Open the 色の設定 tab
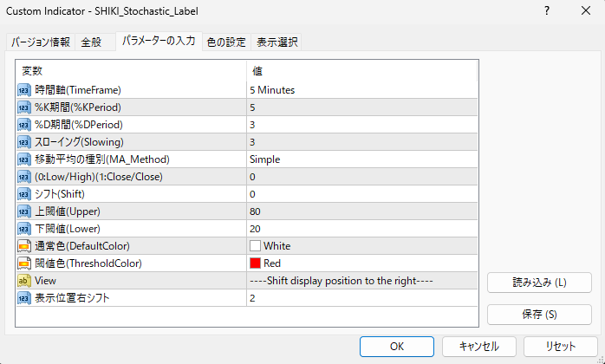This screenshot has height=364, width=605. click(x=226, y=42)
